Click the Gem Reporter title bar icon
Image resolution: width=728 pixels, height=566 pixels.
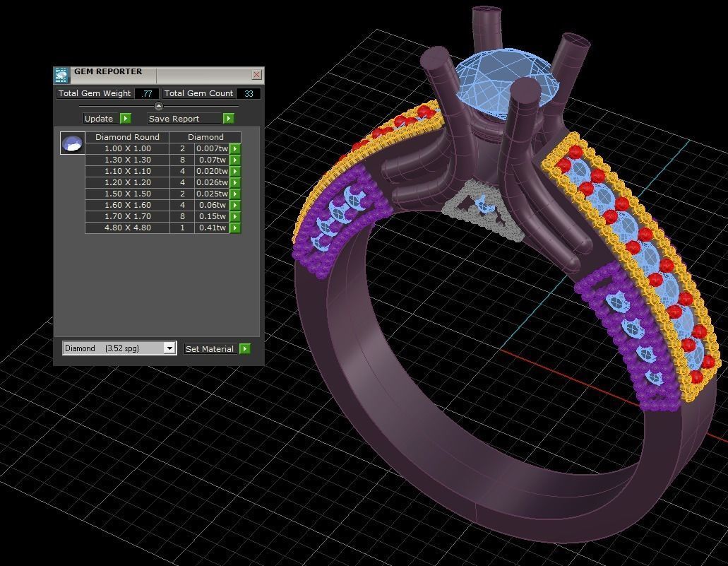tap(61, 75)
